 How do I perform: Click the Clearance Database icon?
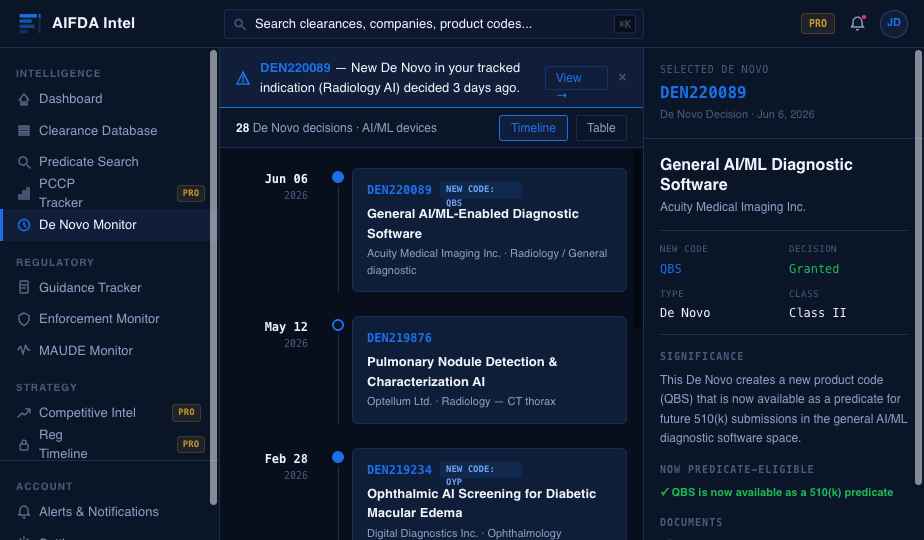(24, 131)
